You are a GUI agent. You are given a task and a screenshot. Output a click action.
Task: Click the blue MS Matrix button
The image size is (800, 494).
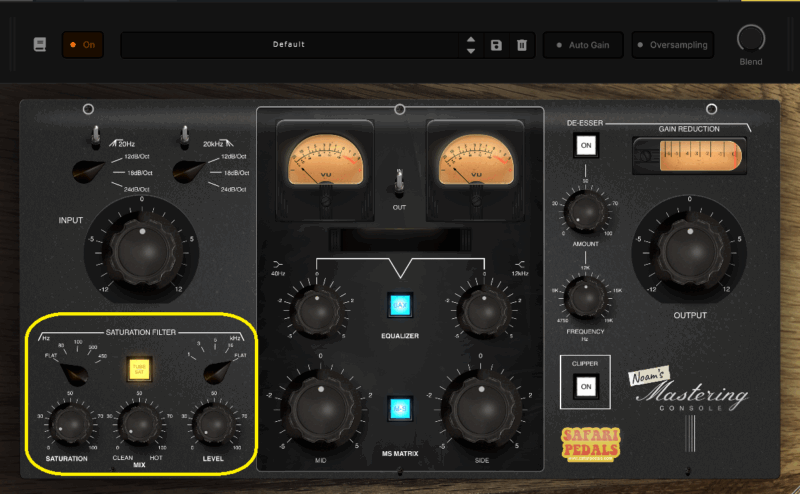click(x=399, y=407)
